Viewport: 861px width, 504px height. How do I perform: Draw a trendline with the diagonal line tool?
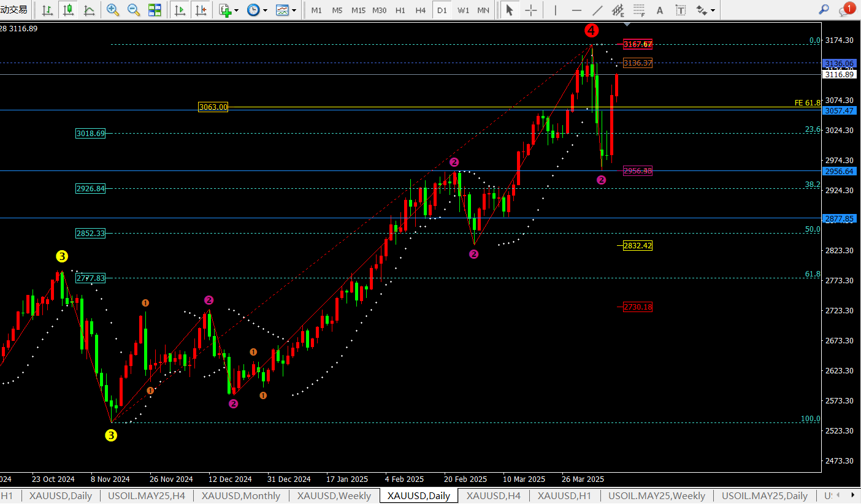597,10
